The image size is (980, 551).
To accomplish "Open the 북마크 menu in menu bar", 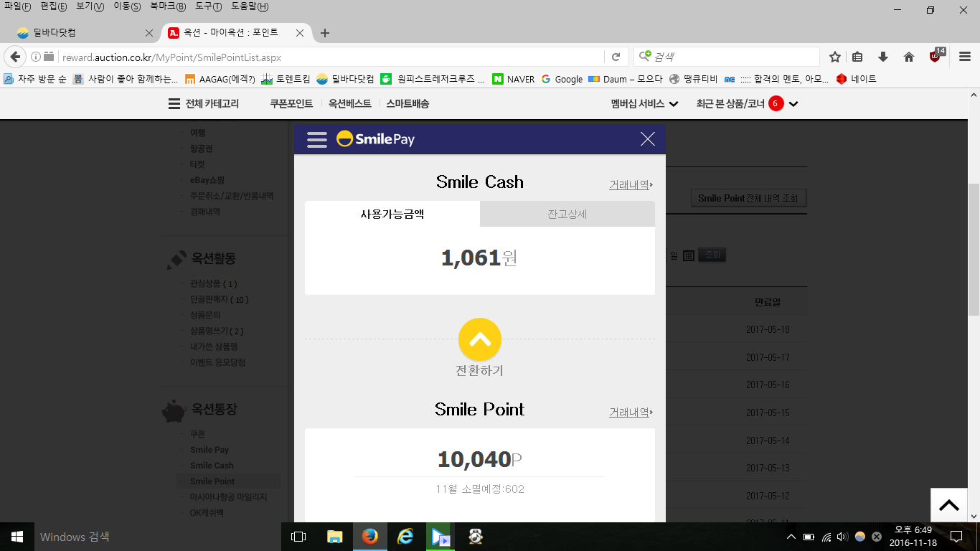I will click(167, 6).
